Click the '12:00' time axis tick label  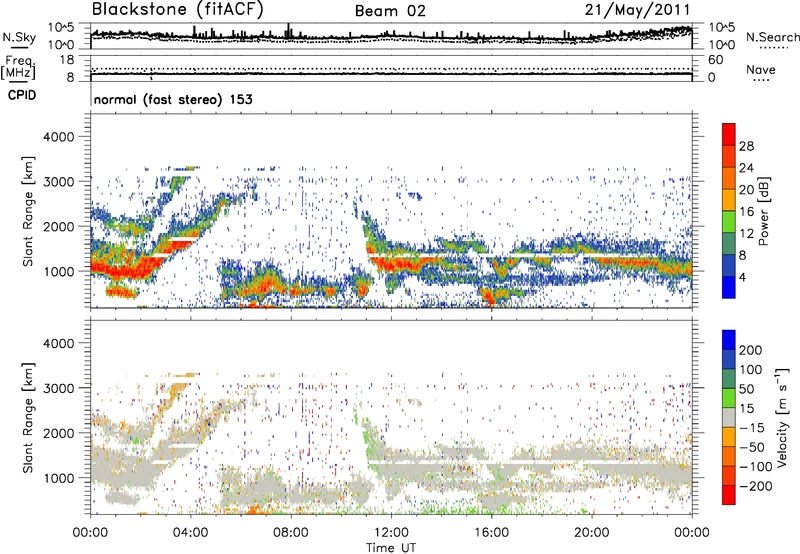[391, 533]
